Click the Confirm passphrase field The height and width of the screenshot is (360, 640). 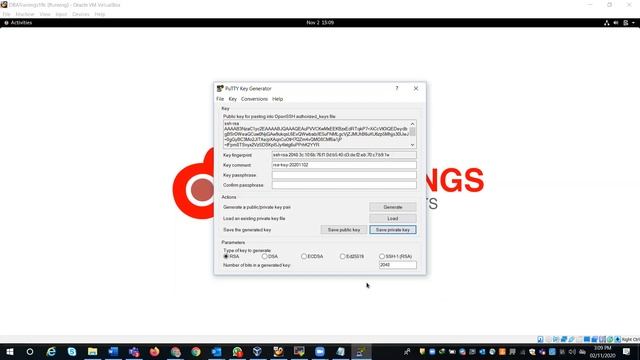click(x=344, y=185)
